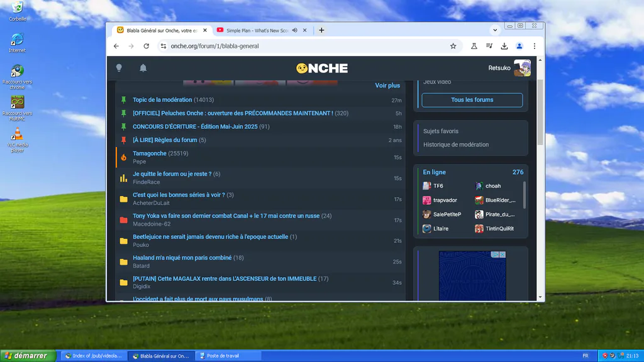Click the address bar URL
644x362 pixels.
click(215, 46)
